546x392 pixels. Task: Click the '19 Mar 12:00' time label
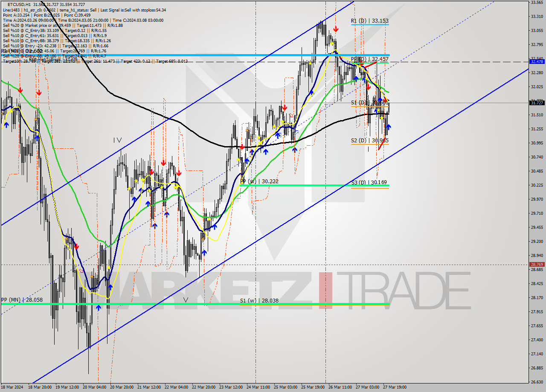pos(67,387)
